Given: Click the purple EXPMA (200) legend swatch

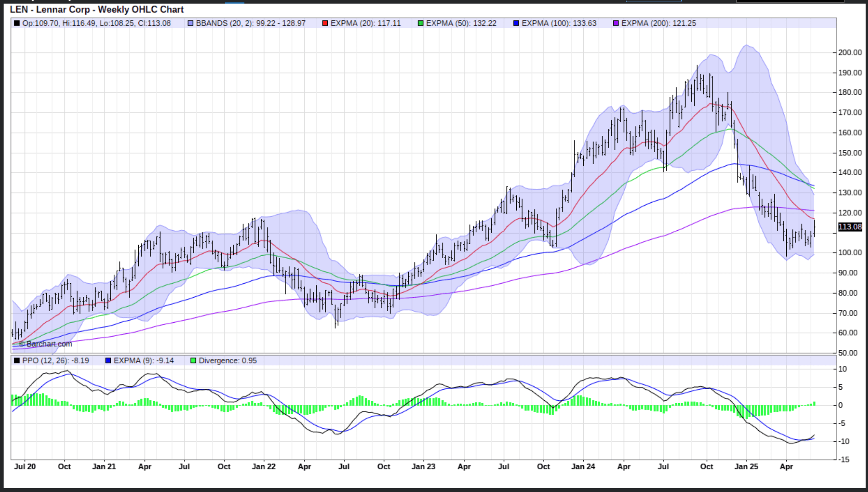Looking at the screenshot, I should coord(616,24).
